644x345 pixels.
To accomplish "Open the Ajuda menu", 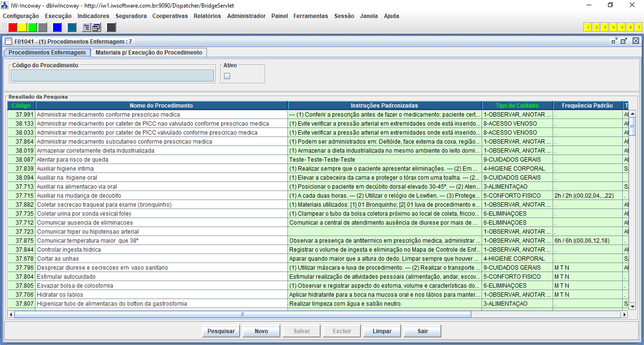I will [392, 16].
